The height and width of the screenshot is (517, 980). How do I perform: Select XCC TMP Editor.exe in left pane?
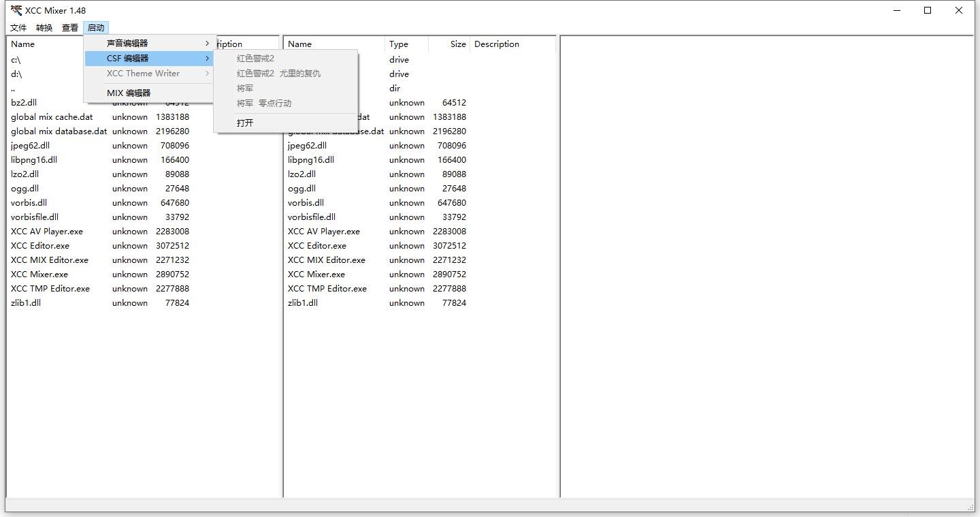(50, 288)
